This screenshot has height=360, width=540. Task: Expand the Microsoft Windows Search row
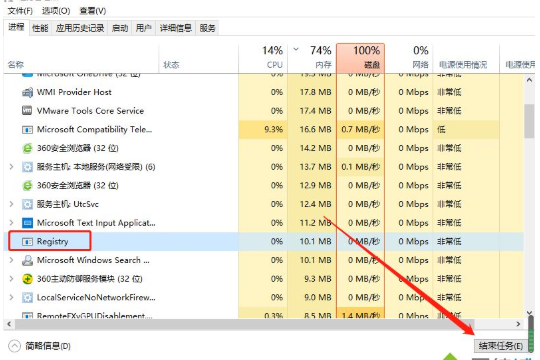click(11, 260)
